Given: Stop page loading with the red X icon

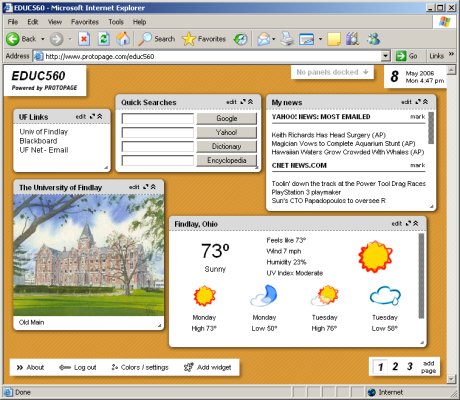Looking at the screenshot, I should [x=84, y=39].
